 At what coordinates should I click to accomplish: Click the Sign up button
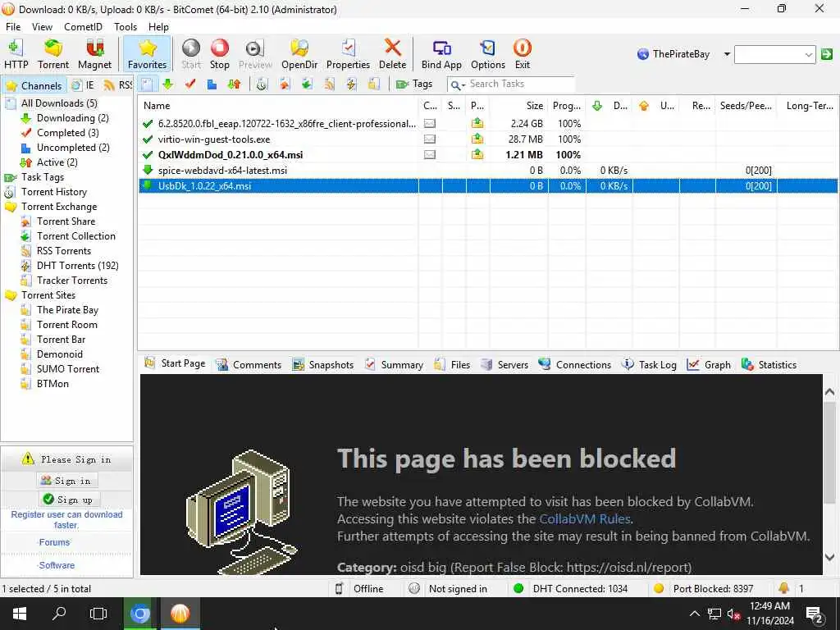coord(68,500)
